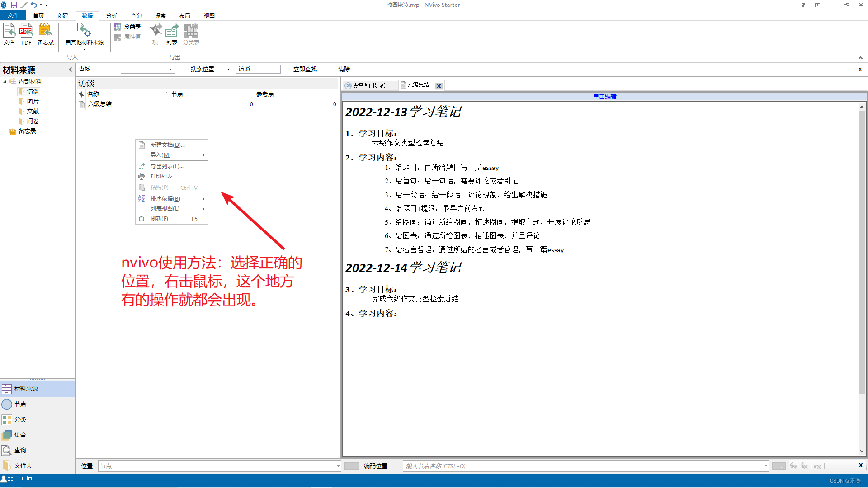Screen dimensions: 868x488
Task: Collapse the Sources (材料来源) navigation panel
Action: [70, 70]
